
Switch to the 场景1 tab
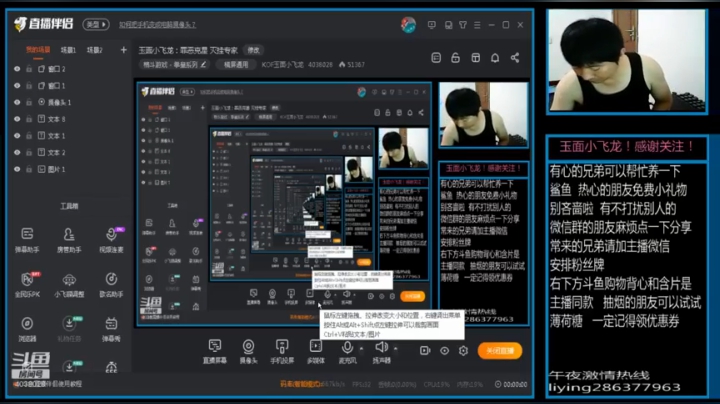pos(68,50)
